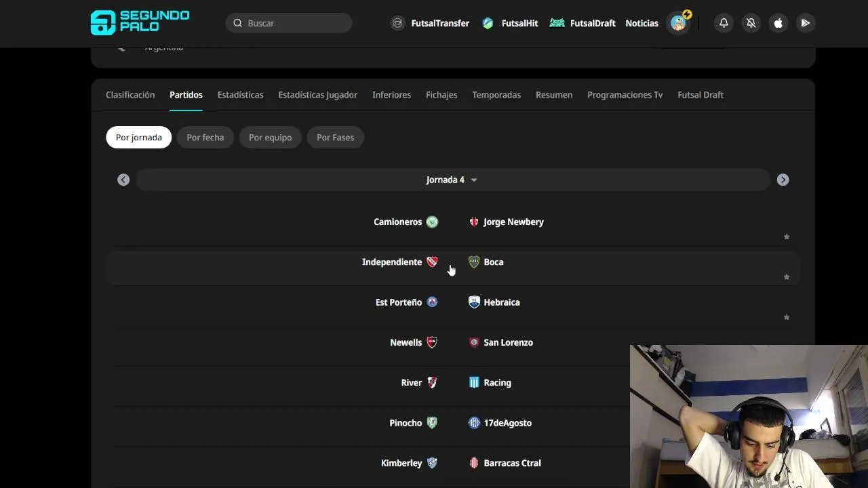Expand the Jornada 4 dropdown
This screenshot has width=868, height=488.
pos(452,180)
